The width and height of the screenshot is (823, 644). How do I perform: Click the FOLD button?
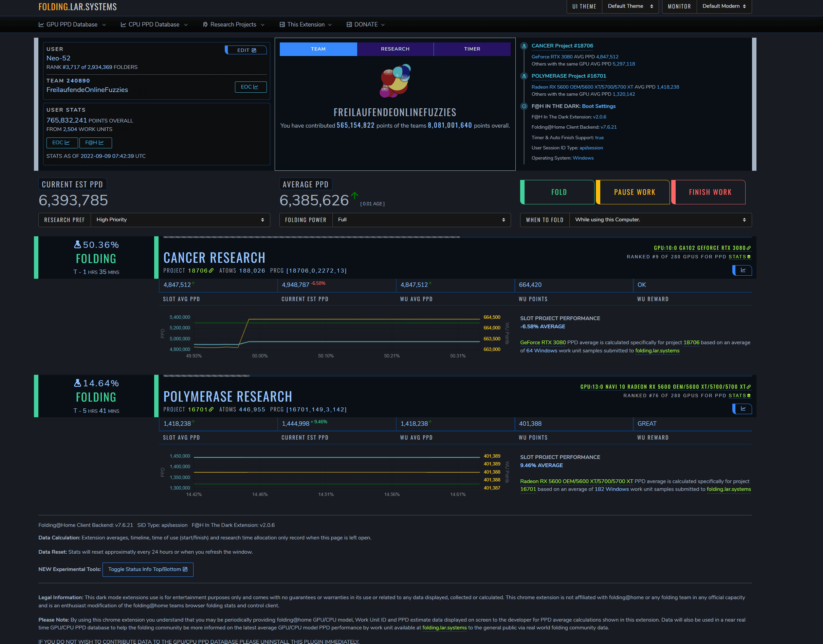click(x=557, y=192)
